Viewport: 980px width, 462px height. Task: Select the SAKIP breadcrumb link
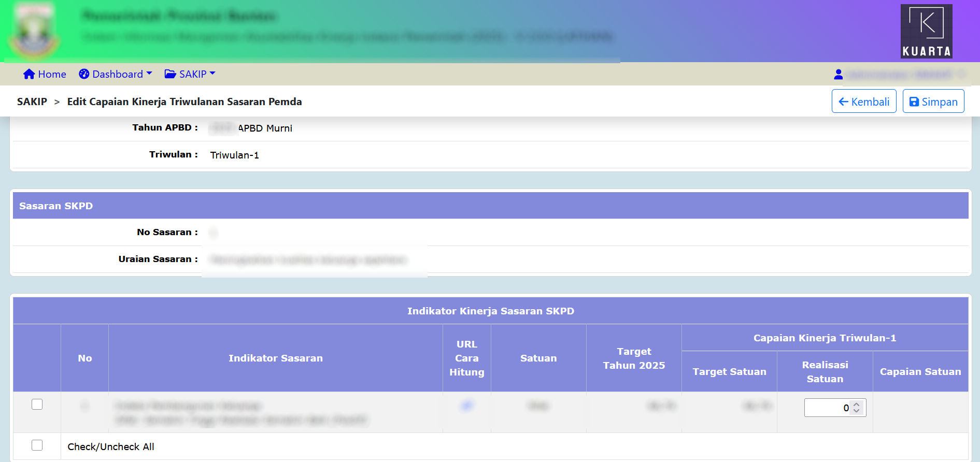(32, 102)
